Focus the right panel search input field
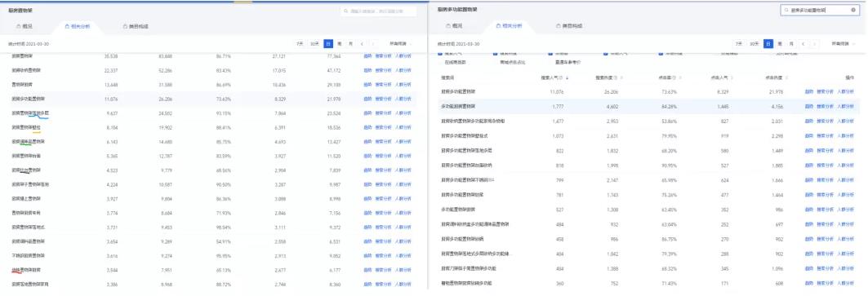 click(x=820, y=11)
